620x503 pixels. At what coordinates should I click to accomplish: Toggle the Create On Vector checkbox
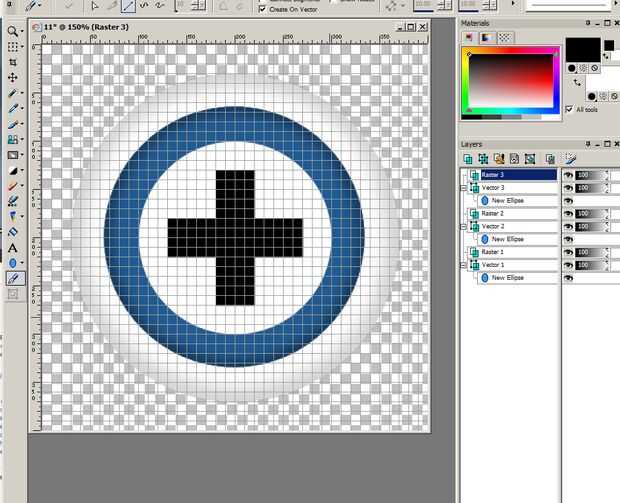coord(262,9)
